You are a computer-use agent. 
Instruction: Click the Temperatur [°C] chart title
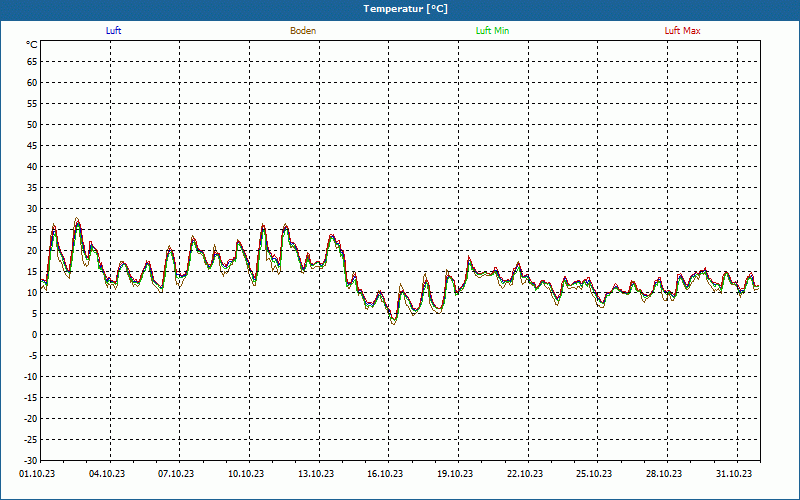tap(406, 9)
